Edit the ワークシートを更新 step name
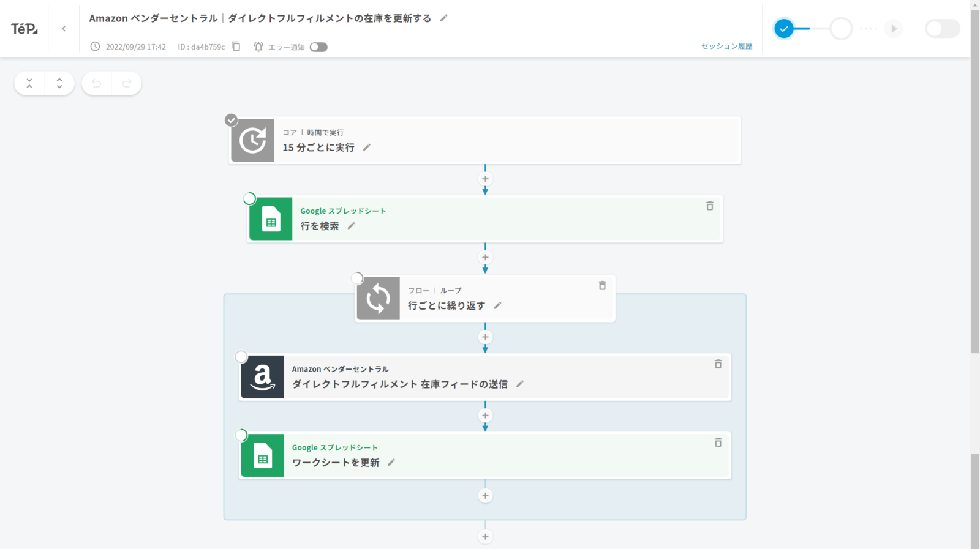The width and height of the screenshot is (980, 549). (391, 463)
